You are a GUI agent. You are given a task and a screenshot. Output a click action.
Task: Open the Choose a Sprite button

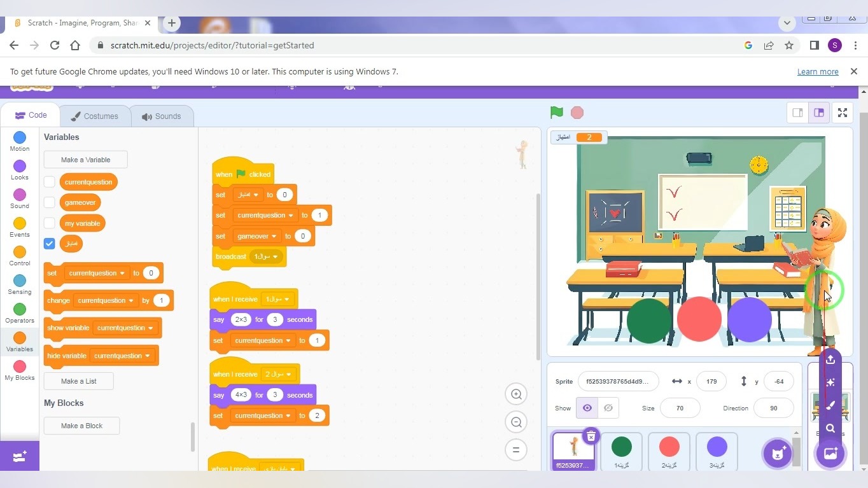click(x=778, y=454)
